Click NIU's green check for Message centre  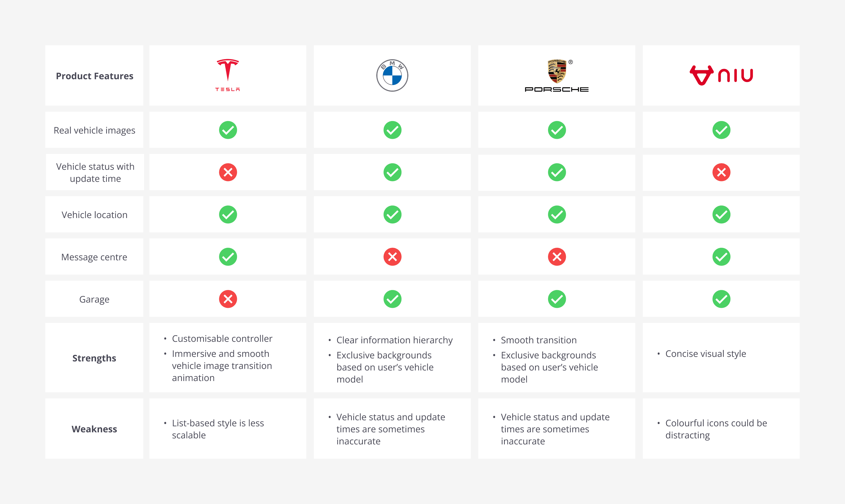[721, 257]
